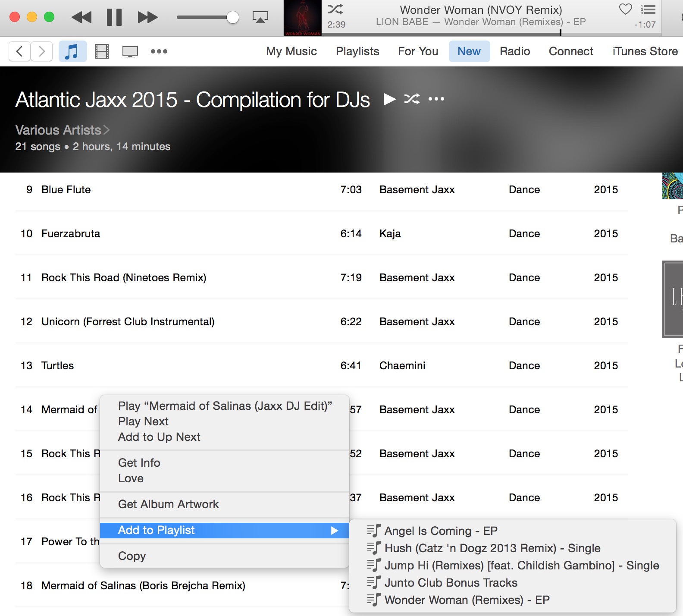Add to Hush (Catz 'n Dogz) playlist
683x616 pixels.
tap(512, 548)
